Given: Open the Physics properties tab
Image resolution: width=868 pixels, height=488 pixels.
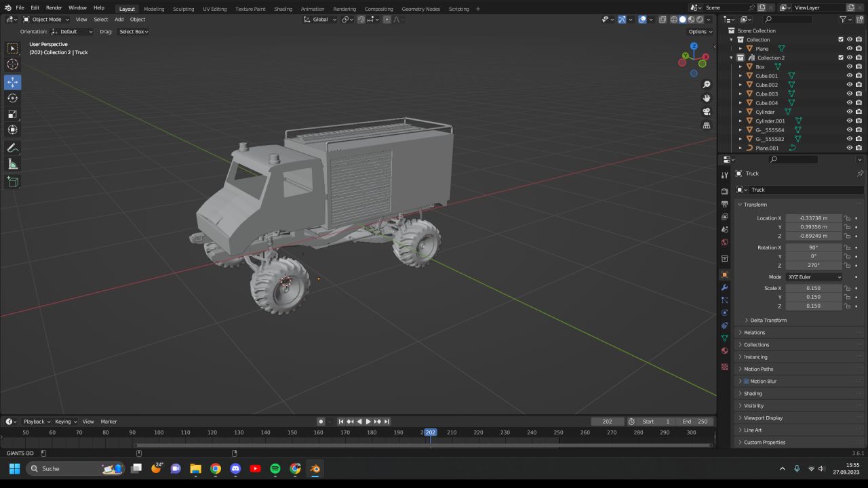Looking at the screenshot, I should [x=724, y=312].
